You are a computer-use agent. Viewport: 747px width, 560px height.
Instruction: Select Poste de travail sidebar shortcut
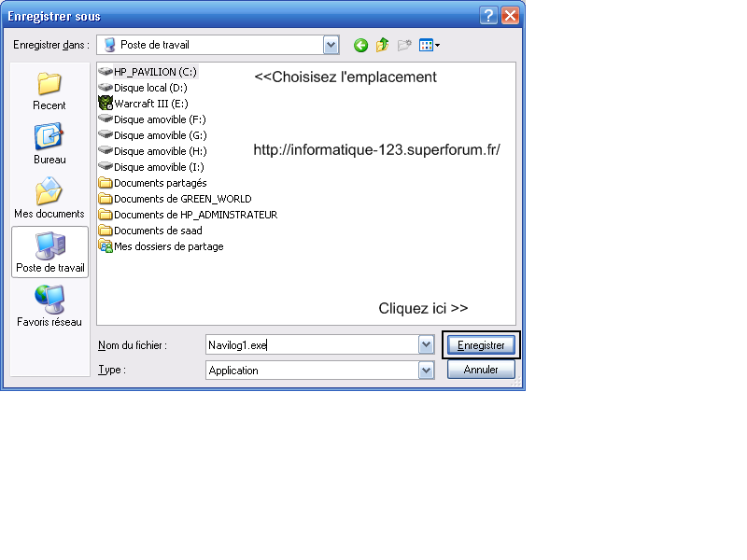tap(50, 252)
